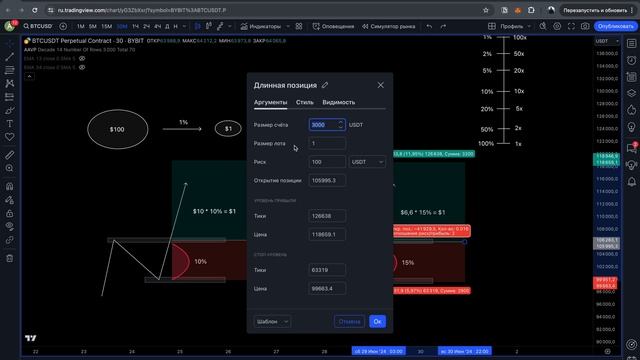
Task: Open the object tree layers icon
Action: point(631,93)
